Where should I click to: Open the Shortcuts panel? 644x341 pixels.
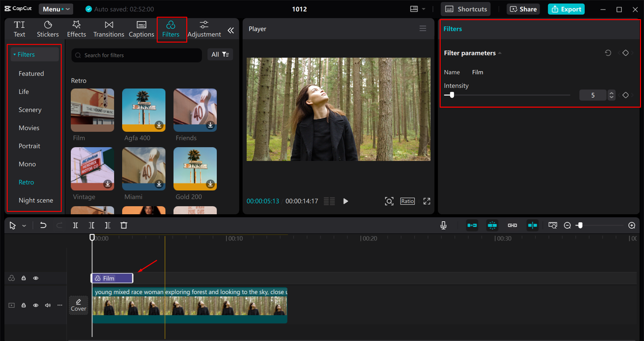[x=466, y=9]
